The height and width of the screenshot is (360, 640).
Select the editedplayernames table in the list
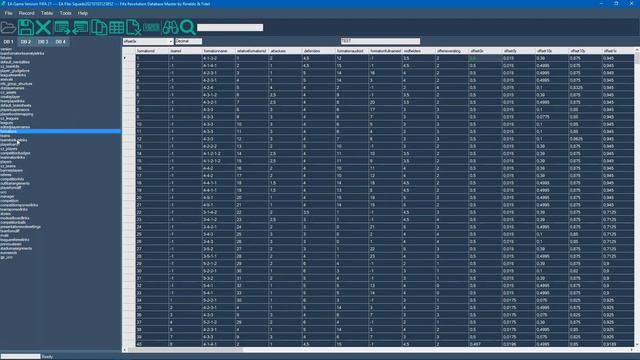pyautogui.click(x=15, y=127)
